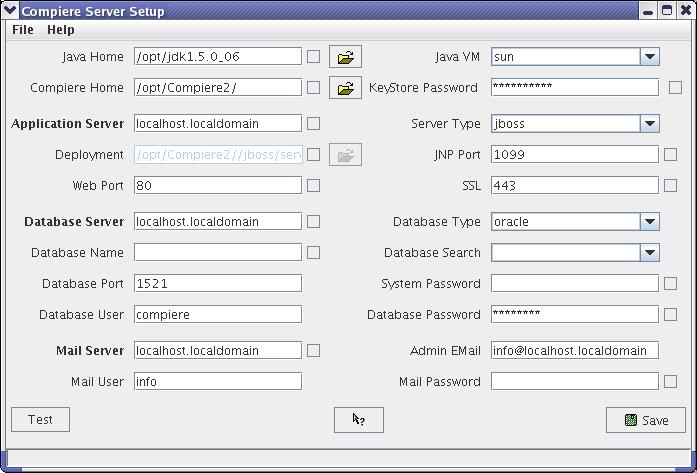
Task: Open the window menu in the title bar corner
Action: (x=10, y=10)
